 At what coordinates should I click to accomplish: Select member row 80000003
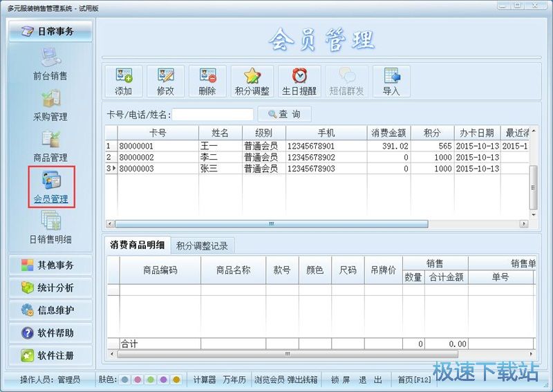pyautogui.click(x=317, y=168)
